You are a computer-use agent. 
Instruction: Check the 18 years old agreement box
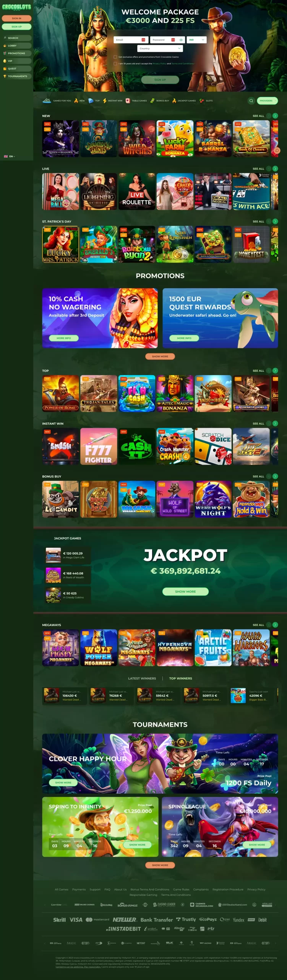click(115, 64)
